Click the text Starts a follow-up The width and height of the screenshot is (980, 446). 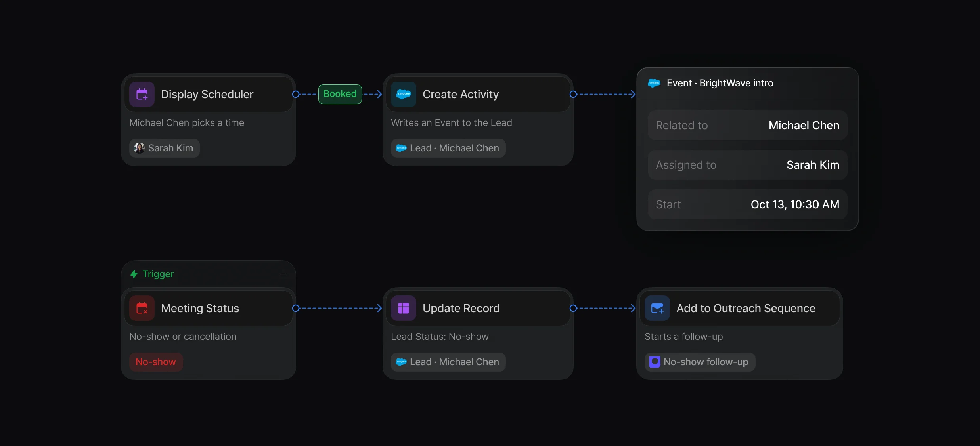click(684, 337)
